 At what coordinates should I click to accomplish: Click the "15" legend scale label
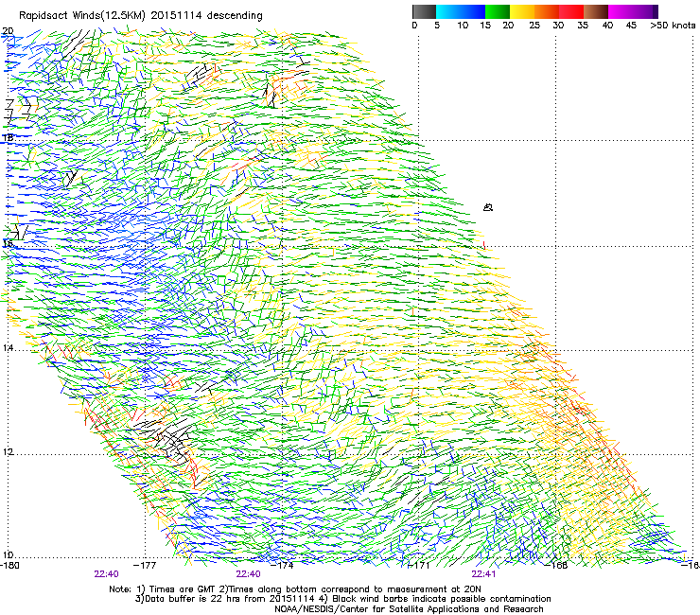tap(485, 26)
